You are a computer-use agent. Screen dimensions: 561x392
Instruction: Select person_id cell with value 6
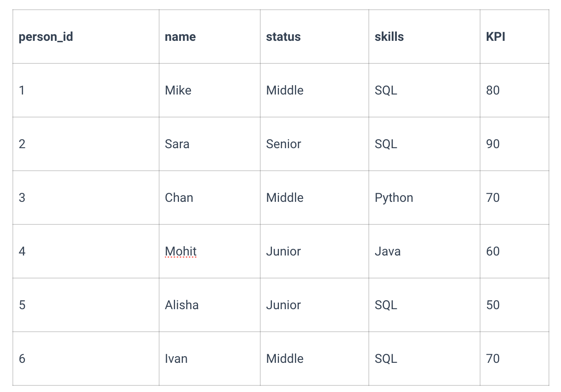pos(86,359)
